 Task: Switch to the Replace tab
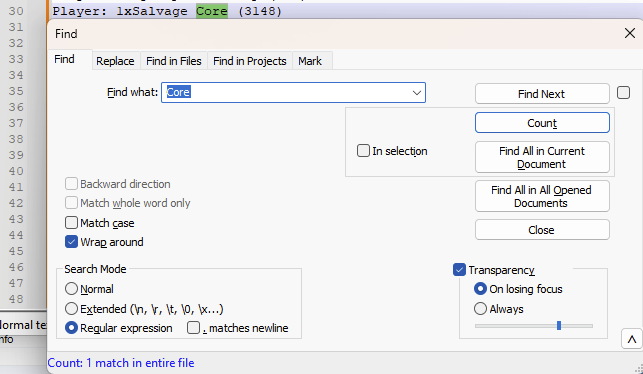[x=115, y=61]
